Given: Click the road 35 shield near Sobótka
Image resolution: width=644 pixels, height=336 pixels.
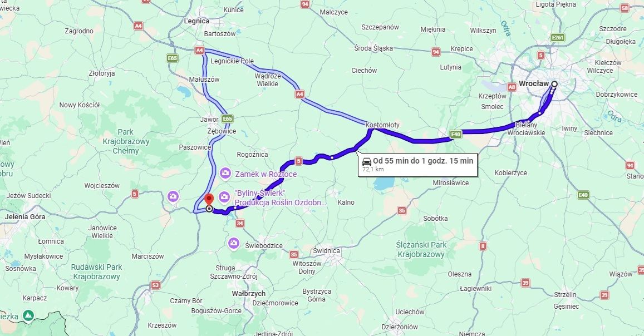Looking at the screenshot, I should (402, 211).
